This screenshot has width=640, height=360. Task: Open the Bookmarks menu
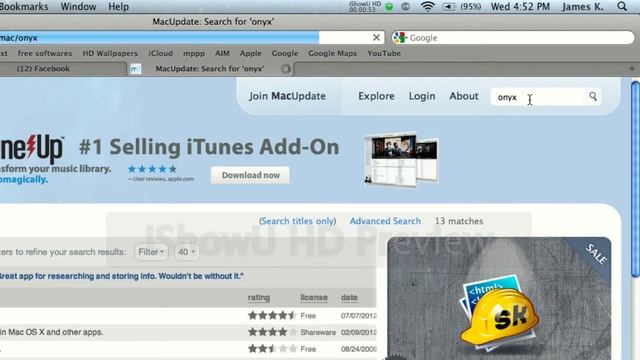[x=24, y=7]
